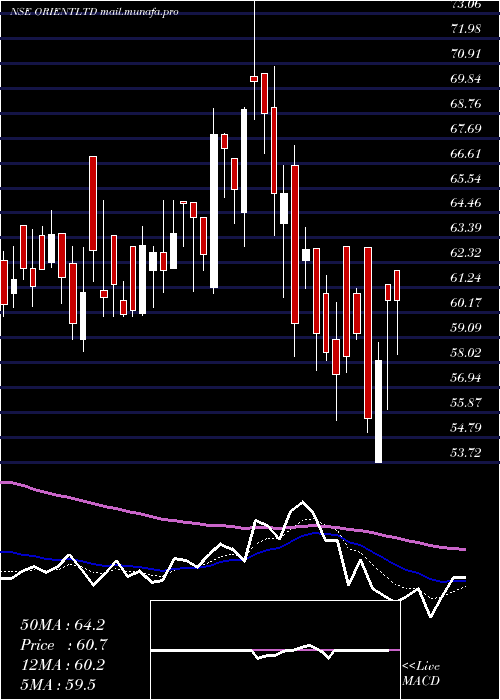
Task: Click the 66.61 price axis label
Action: (467, 154)
